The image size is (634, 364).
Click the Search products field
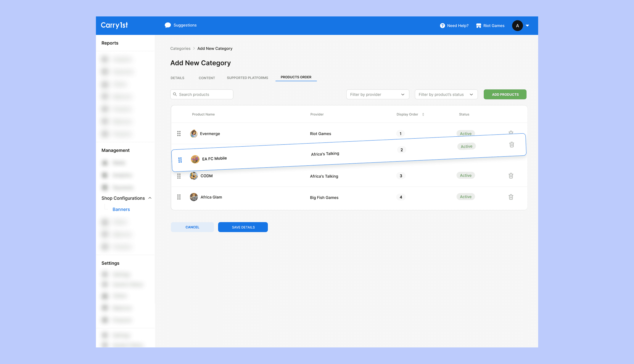(x=202, y=94)
